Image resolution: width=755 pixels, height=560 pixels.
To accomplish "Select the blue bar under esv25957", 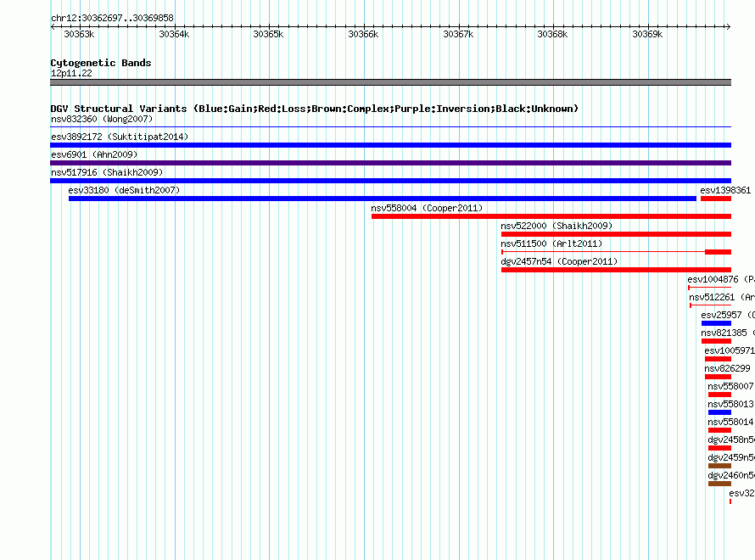I will (717, 323).
